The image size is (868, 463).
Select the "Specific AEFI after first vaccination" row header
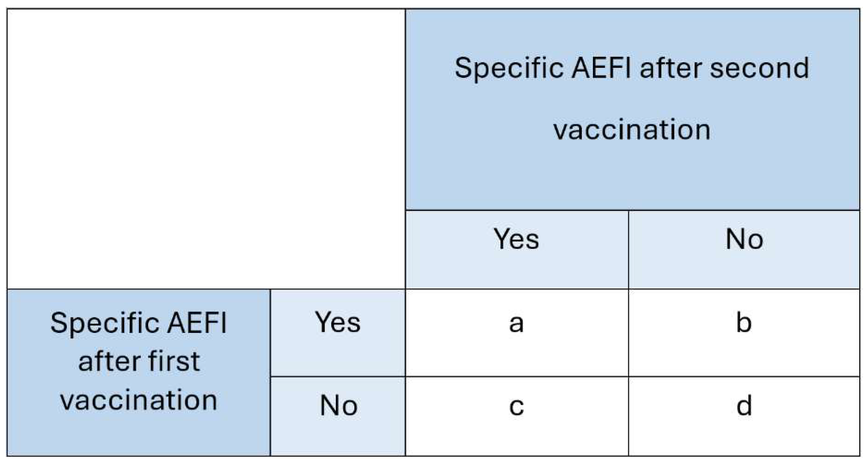[138, 373]
